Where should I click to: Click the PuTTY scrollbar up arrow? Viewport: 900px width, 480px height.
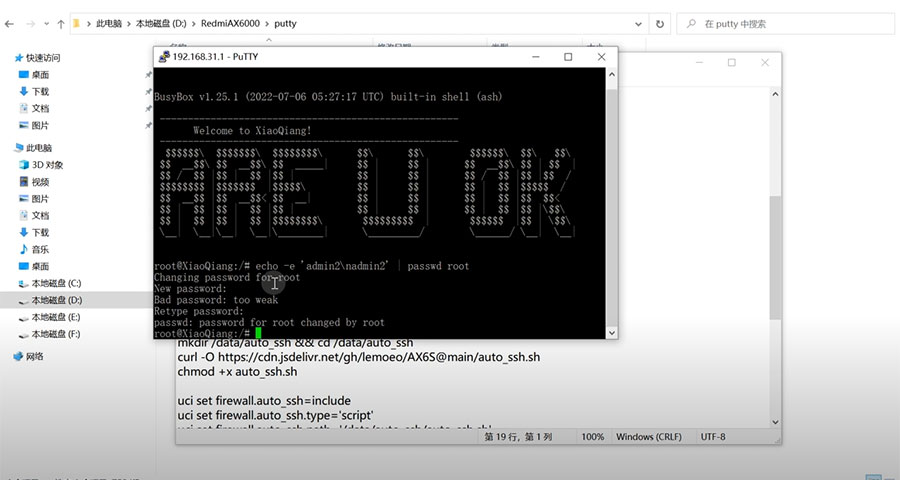(611, 75)
